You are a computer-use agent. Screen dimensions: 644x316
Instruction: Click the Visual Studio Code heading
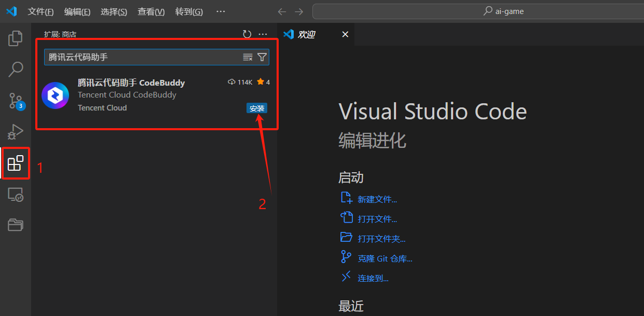tap(433, 112)
